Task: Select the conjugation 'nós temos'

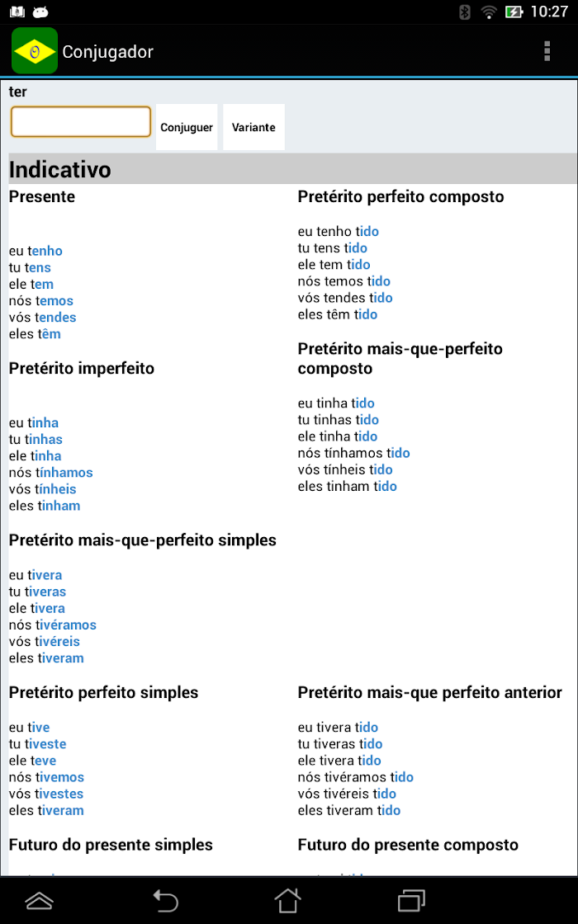Action: (41, 300)
